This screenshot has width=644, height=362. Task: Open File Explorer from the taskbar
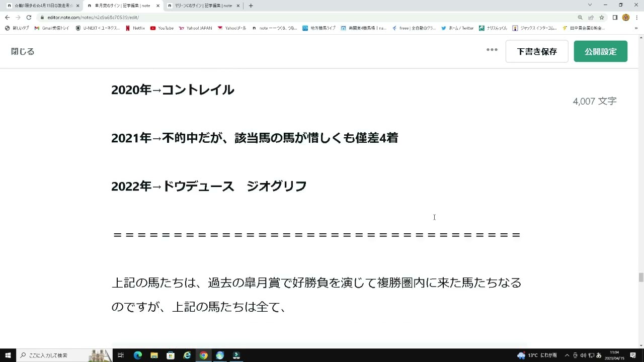154,355
